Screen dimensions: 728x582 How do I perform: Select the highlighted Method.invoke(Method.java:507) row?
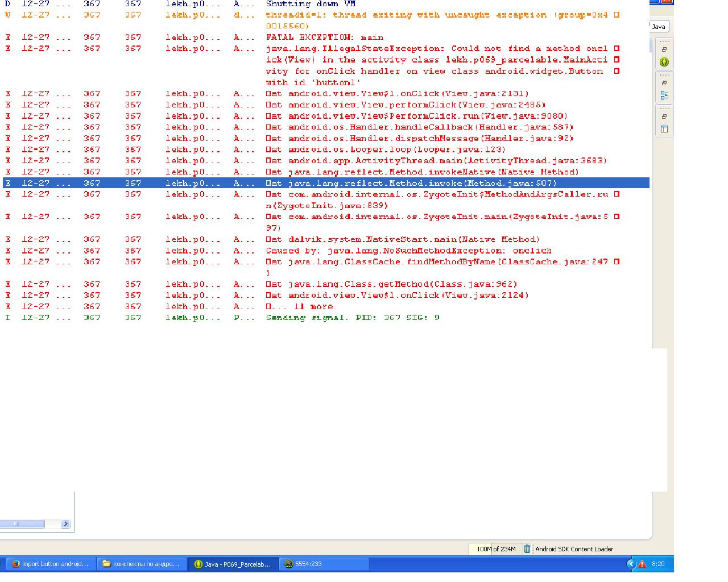(326, 183)
